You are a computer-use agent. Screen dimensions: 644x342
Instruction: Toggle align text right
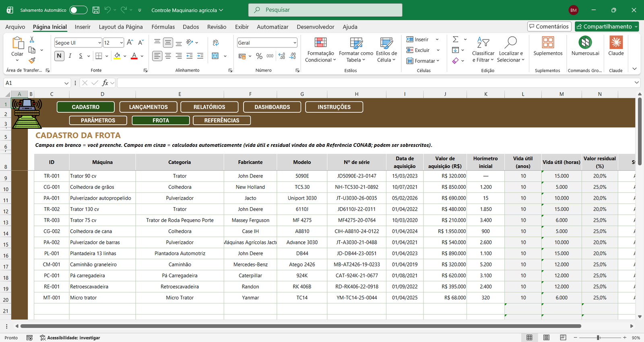[x=179, y=56]
